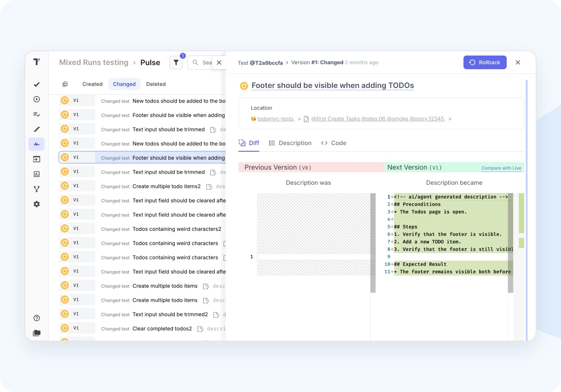Expand the location breadcrumb trailing chevron
This screenshot has width=561, height=392.
pos(450,119)
